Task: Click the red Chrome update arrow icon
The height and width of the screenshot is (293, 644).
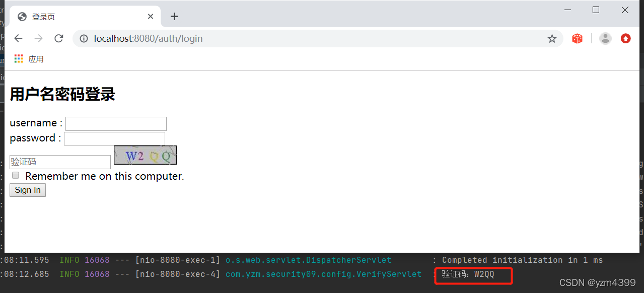Action: click(625, 39)
